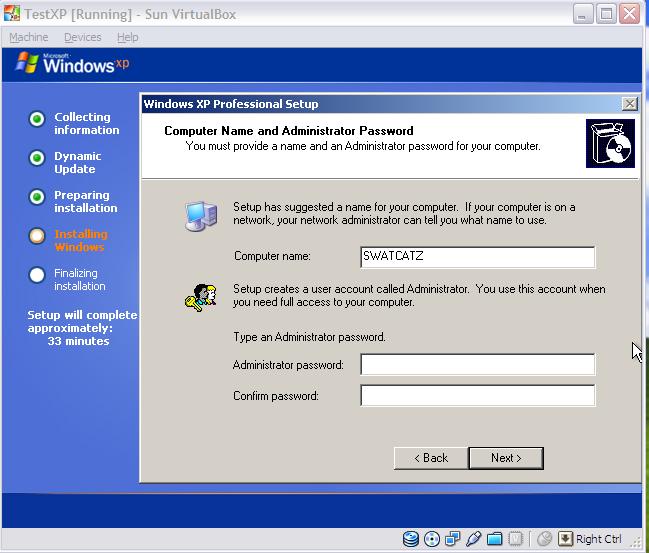
Task: Click the setup CD box icon
Action: pos(610,143)
